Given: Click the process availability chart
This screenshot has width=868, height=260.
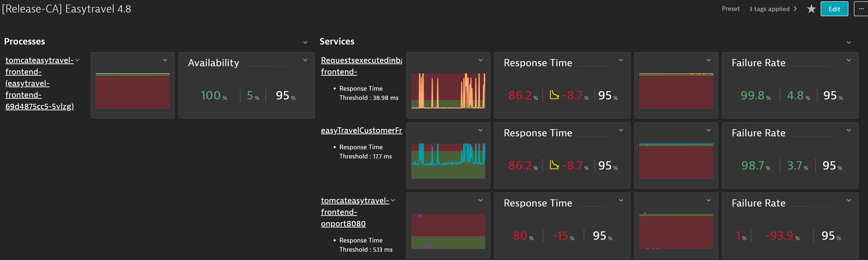Looking at the screenshot, I should (x=132, y=91).
